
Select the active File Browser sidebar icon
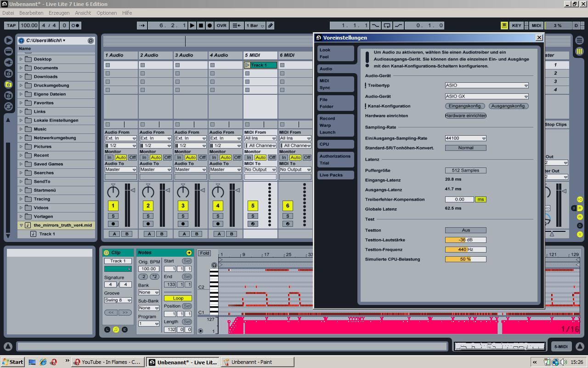[8, 85]
